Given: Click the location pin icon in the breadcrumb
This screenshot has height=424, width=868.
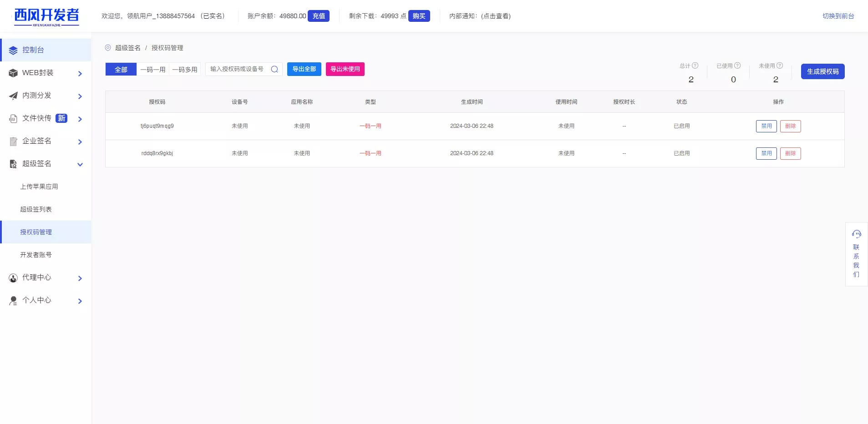Looking at the screenshot, I should pyautogui.click(x=108, y=48).
